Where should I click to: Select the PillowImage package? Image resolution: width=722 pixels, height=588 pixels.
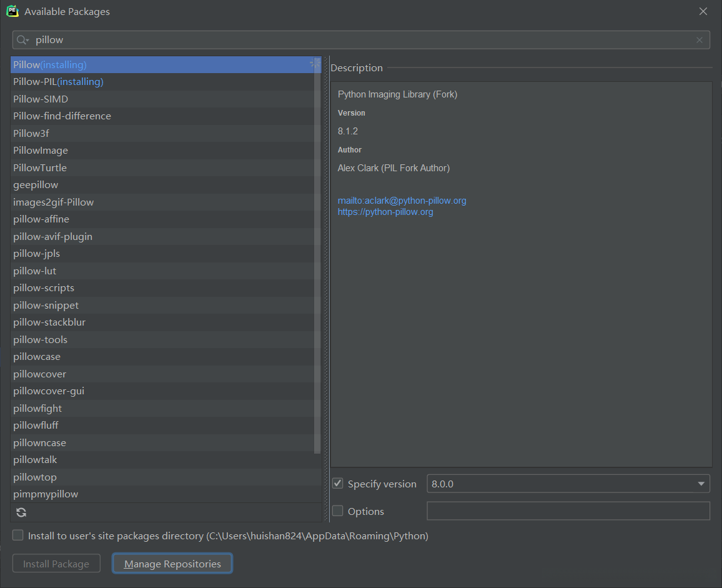[166, 150]
